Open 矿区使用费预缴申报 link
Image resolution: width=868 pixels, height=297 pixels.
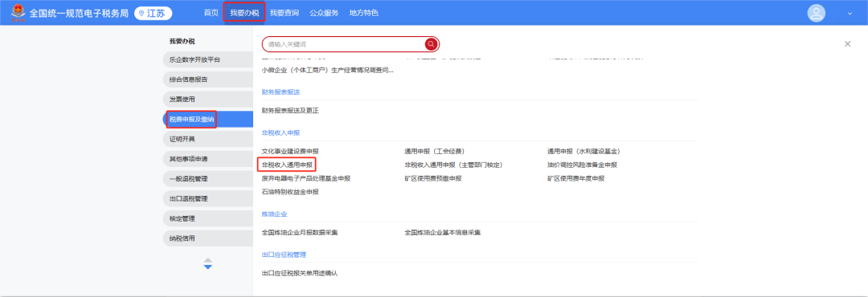433,179
